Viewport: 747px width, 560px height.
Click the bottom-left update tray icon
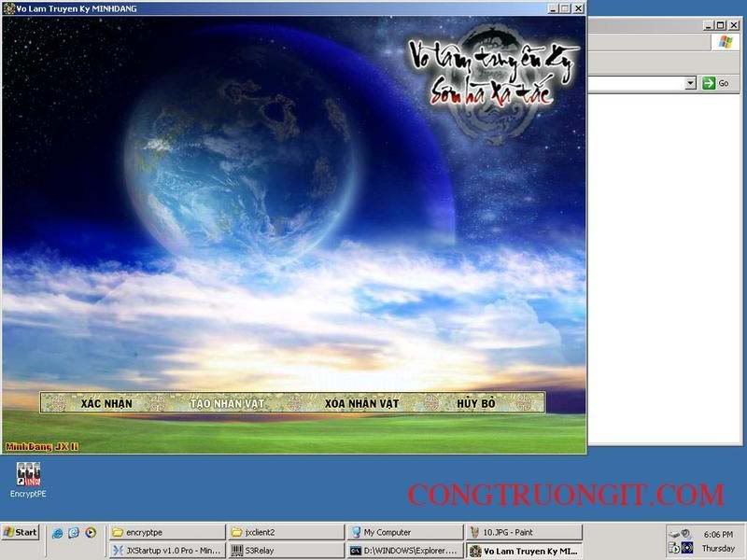click(673, 548)
